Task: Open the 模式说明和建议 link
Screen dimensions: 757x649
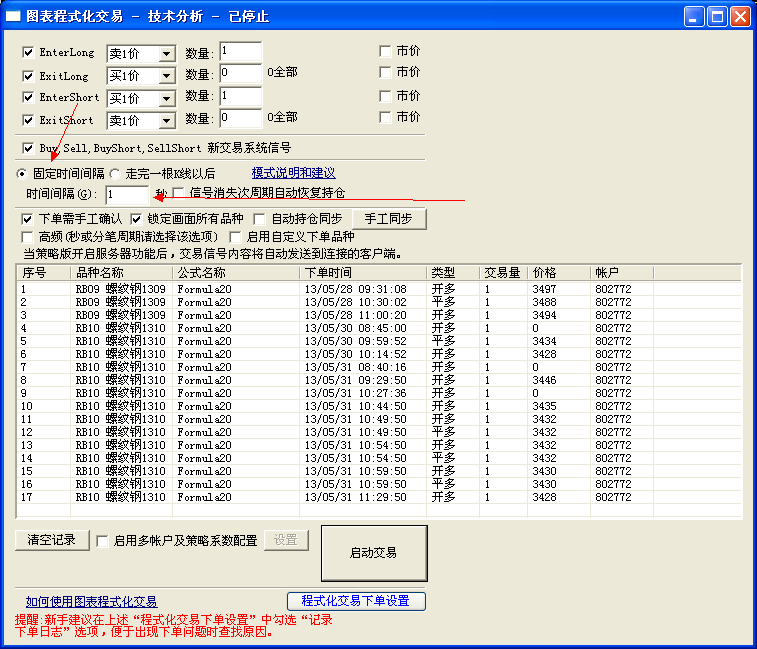Action: (x=293, y=173)
